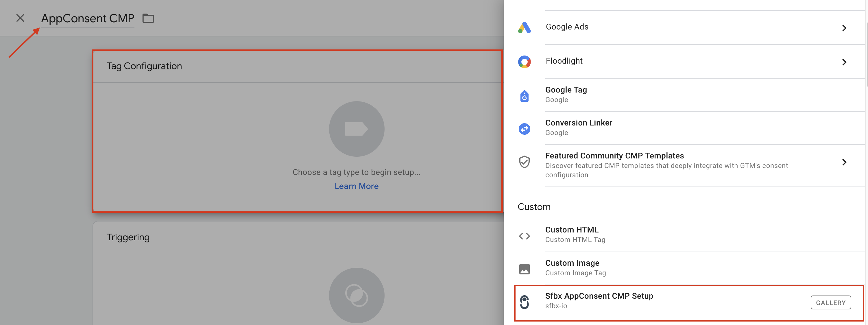Open the Learn More link
The height and width of the screenshot is (325, 868).
[x=357, y=186]
